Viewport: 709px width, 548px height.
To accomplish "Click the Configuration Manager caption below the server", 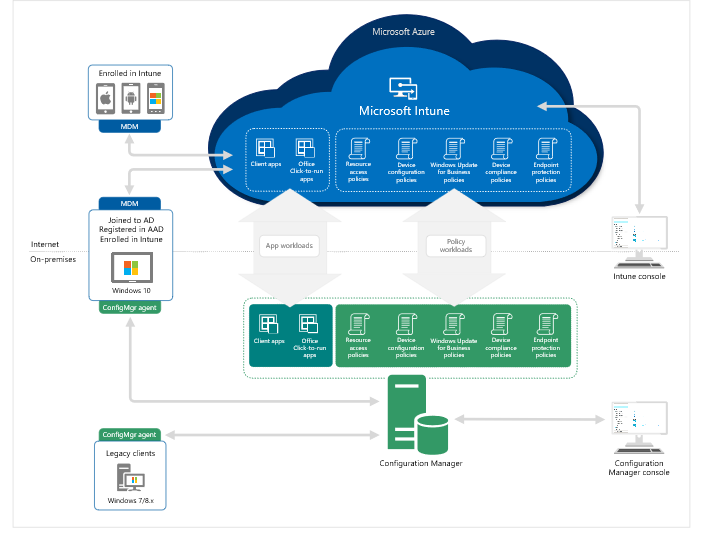I will pos(421,463).
